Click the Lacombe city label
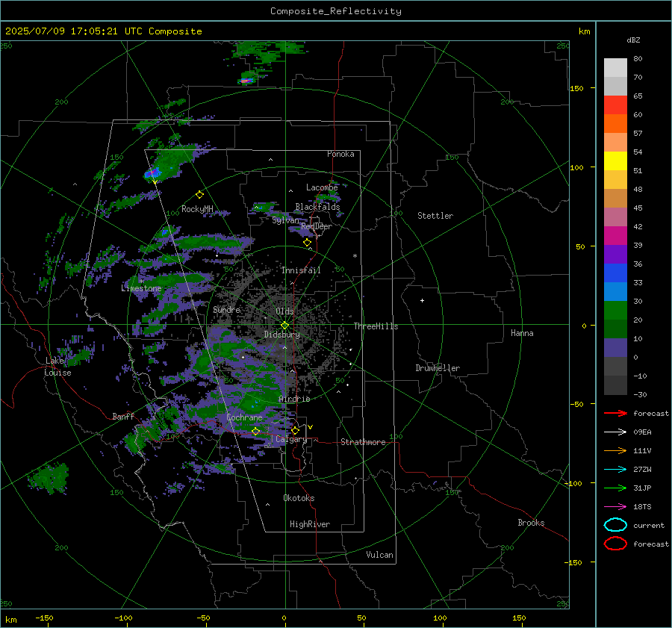 pyautogui.click(x=322, y=187)
